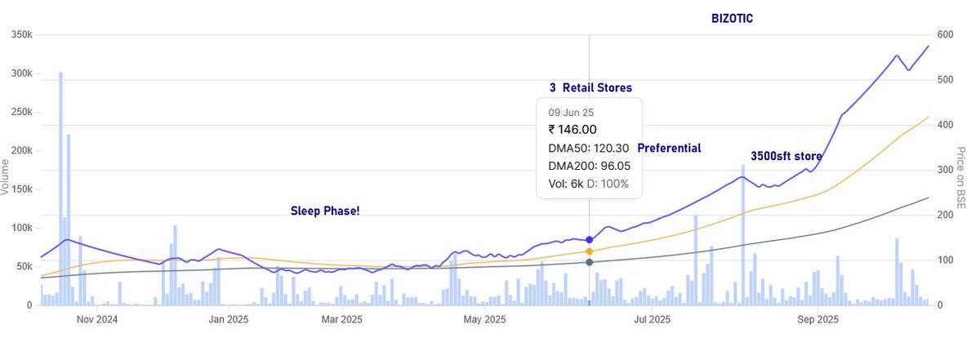Click the 'Vol: 6k' tooltip value

point(564,184)
